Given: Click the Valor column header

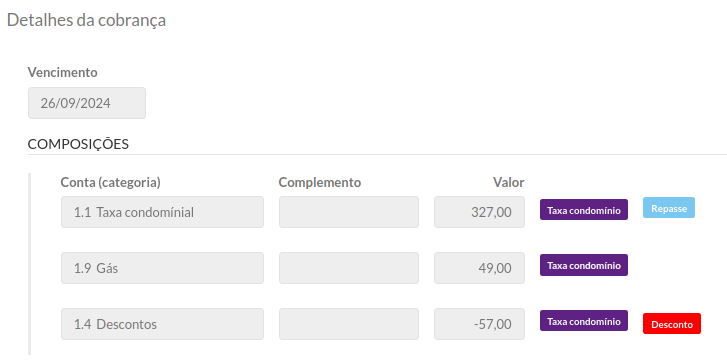Looking at the screenshot, I should point(509,183).
